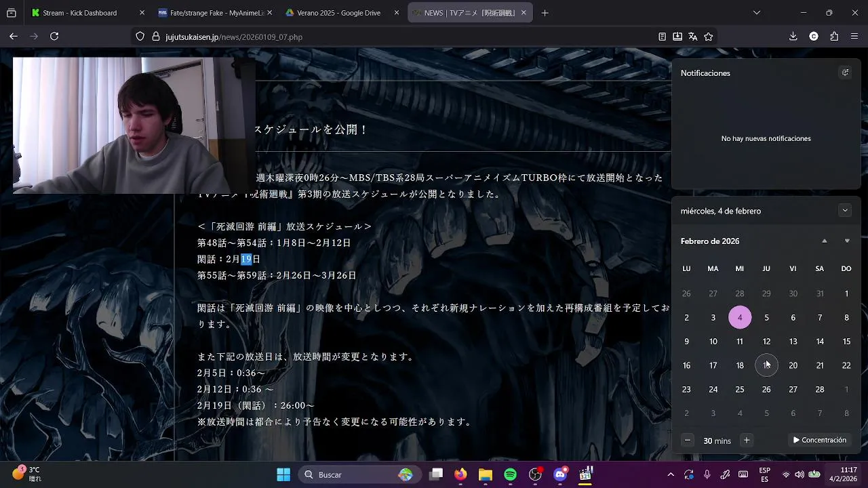This screenshot has width=868, height=488.
Task: Go back to previous page
Action: coord(13,37)
